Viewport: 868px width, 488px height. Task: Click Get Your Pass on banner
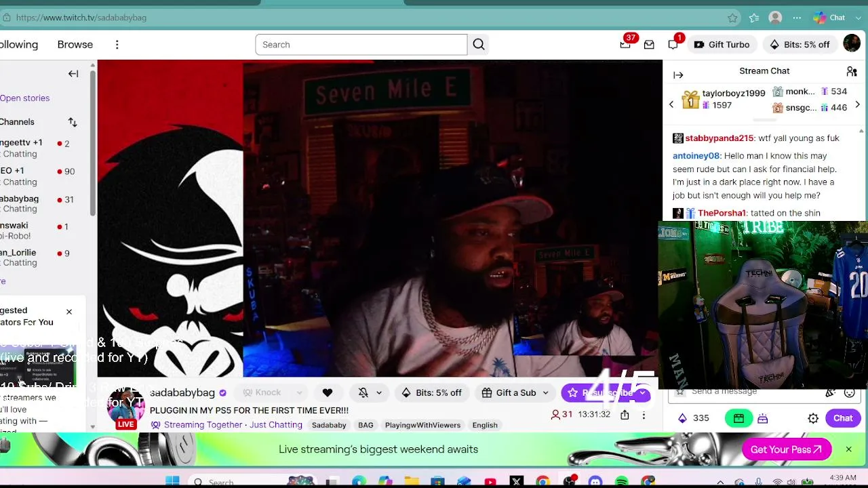tap(787, 449)
